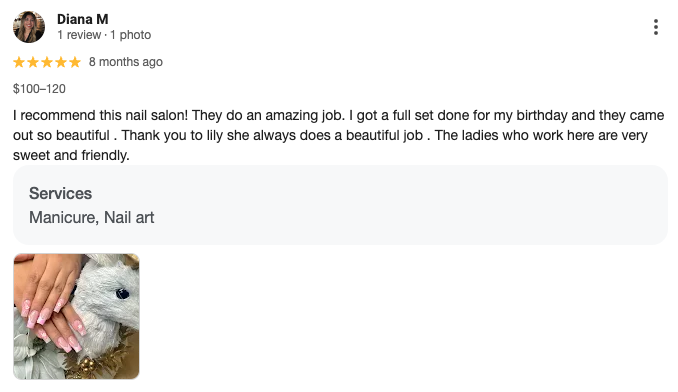678x392 pixels.
Task: Click the $100–120 price range label
Action: (39, 89)
